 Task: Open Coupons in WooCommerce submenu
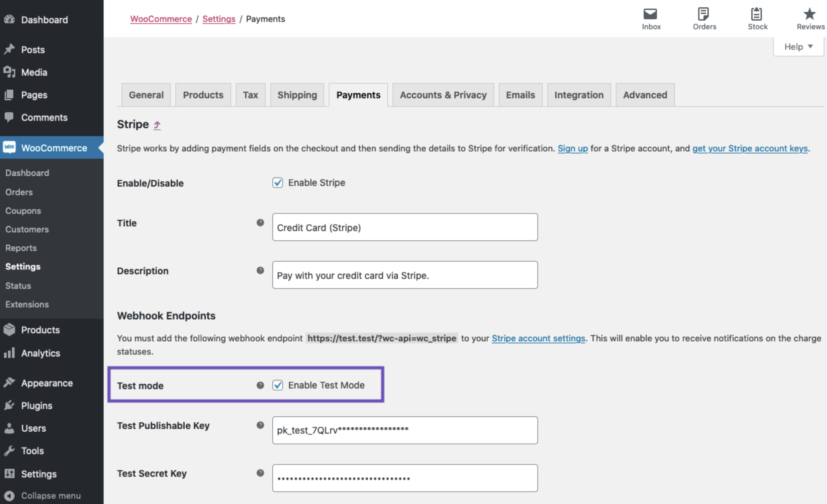[23, 211]
